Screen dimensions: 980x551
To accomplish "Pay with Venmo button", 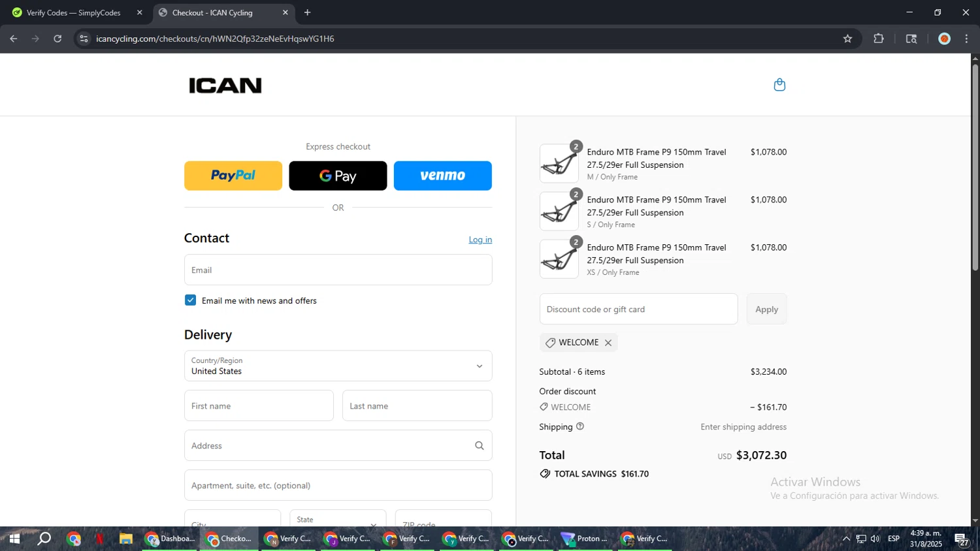I will tap(443, 176).
